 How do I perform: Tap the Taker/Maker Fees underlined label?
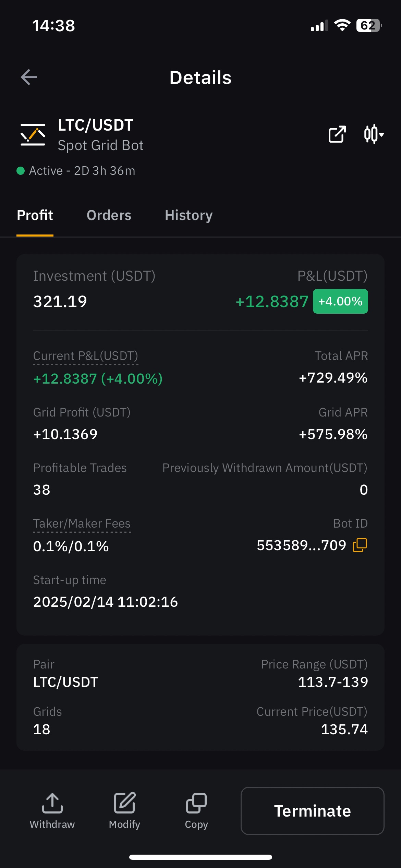pyautogui.click(x=82, y=523)
